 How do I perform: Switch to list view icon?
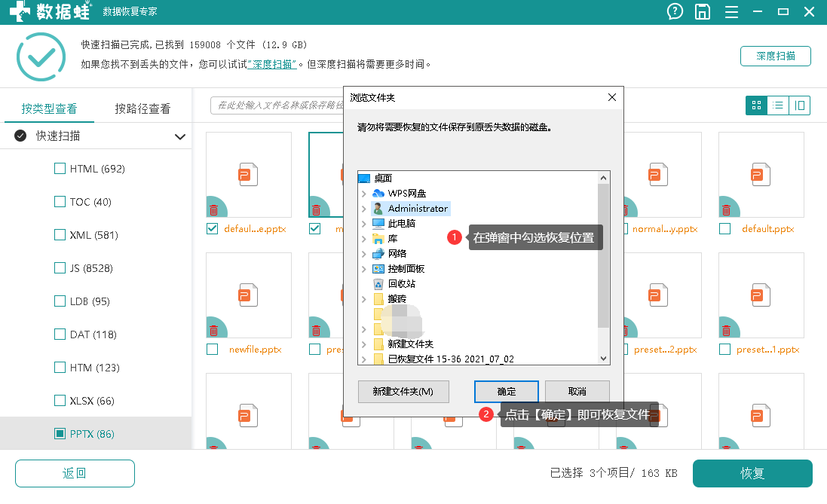click(x=778, y=105)
